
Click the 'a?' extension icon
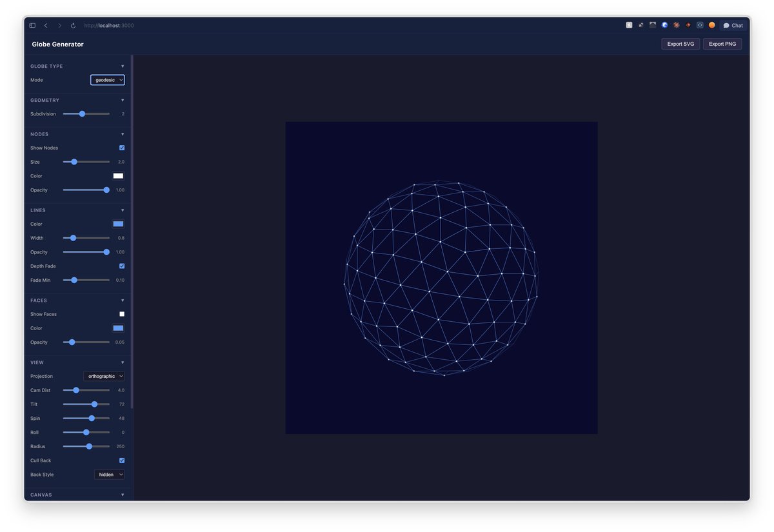[x=641, y=25]
